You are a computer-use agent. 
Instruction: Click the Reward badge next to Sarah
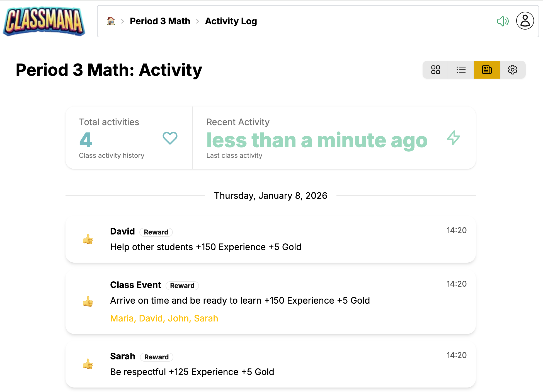coord(156,357)
